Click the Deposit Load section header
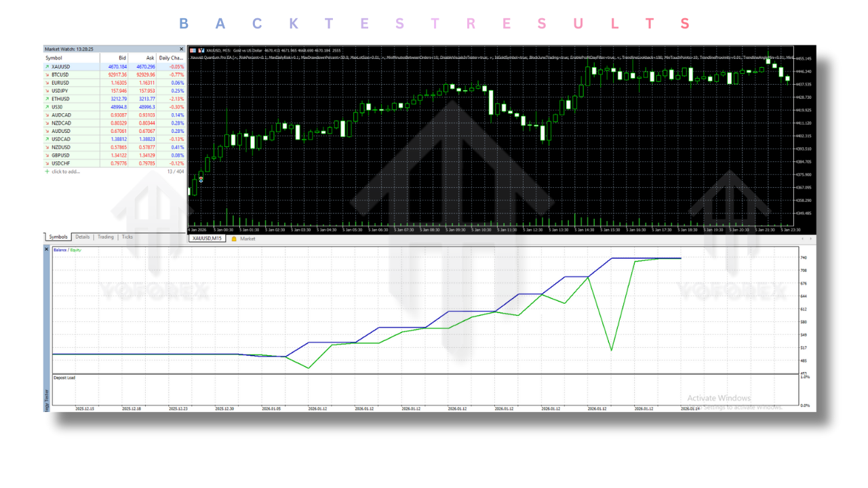Image resolution: width=868 pixels, height=488 pixels. pos(65,378)
